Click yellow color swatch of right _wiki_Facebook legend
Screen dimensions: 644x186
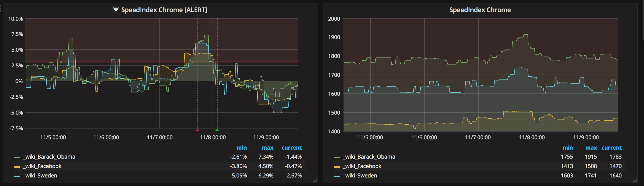click(337, 167)
